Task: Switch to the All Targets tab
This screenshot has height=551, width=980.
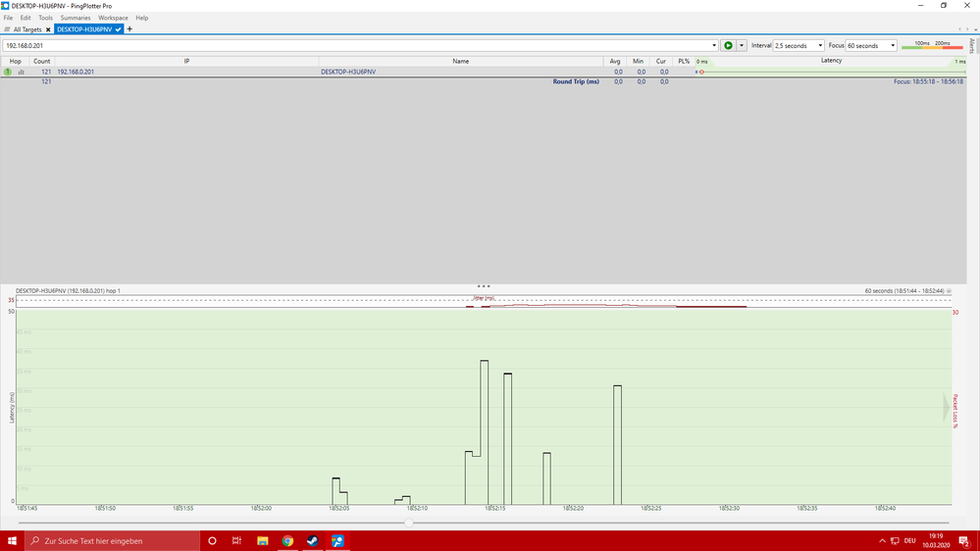Action: point(26,29)
